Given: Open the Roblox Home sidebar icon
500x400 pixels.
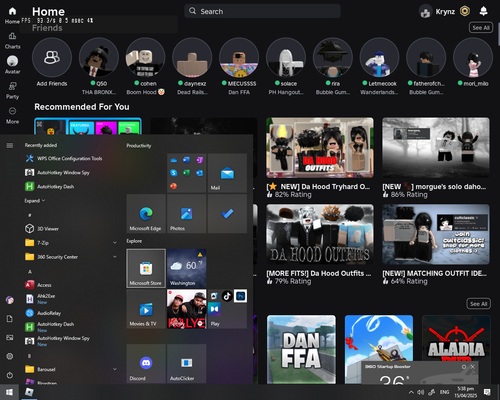Looking at the screenshot, I should [12, 11].
